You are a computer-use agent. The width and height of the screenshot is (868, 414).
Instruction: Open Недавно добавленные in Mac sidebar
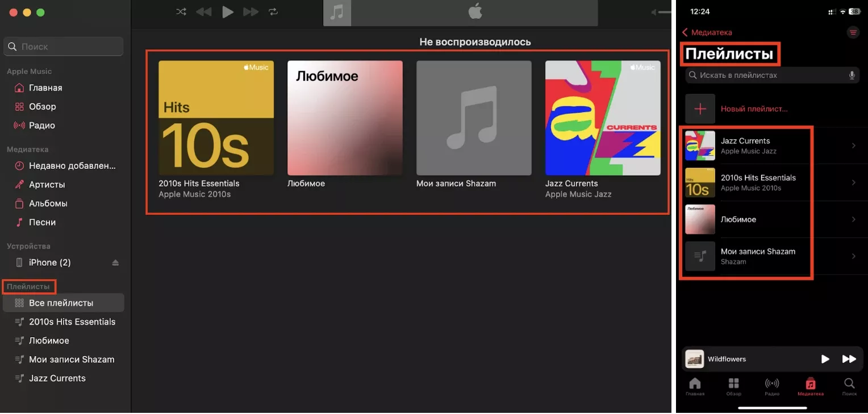[65, 165]
